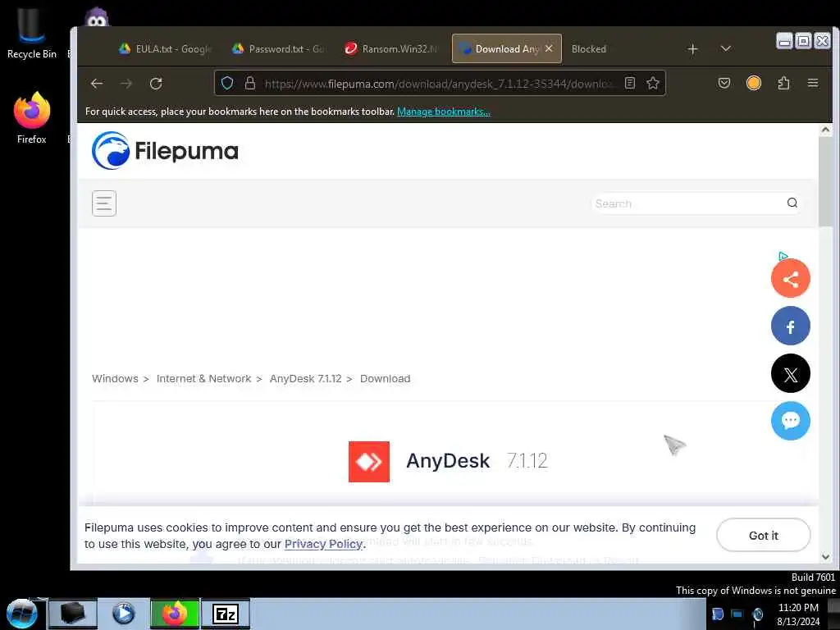Click the orange share button
The height and width of the screenshot is (630, 840).
pyautogui.click(x=790, y=279)
